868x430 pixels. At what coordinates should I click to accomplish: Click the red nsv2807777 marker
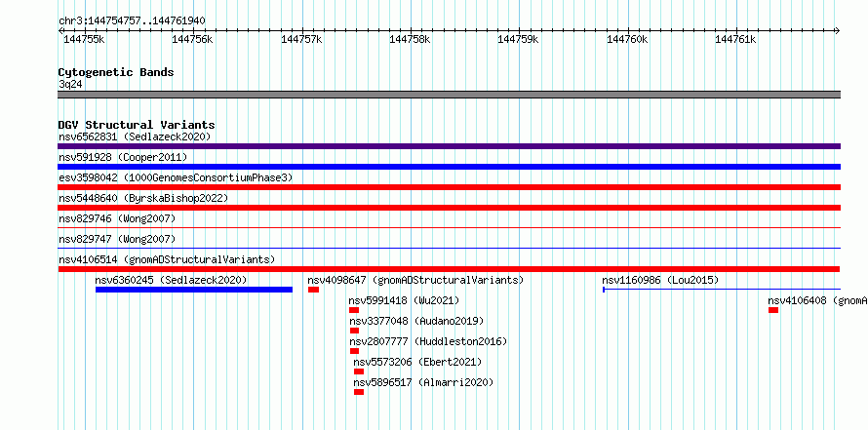tap(354, 351)
